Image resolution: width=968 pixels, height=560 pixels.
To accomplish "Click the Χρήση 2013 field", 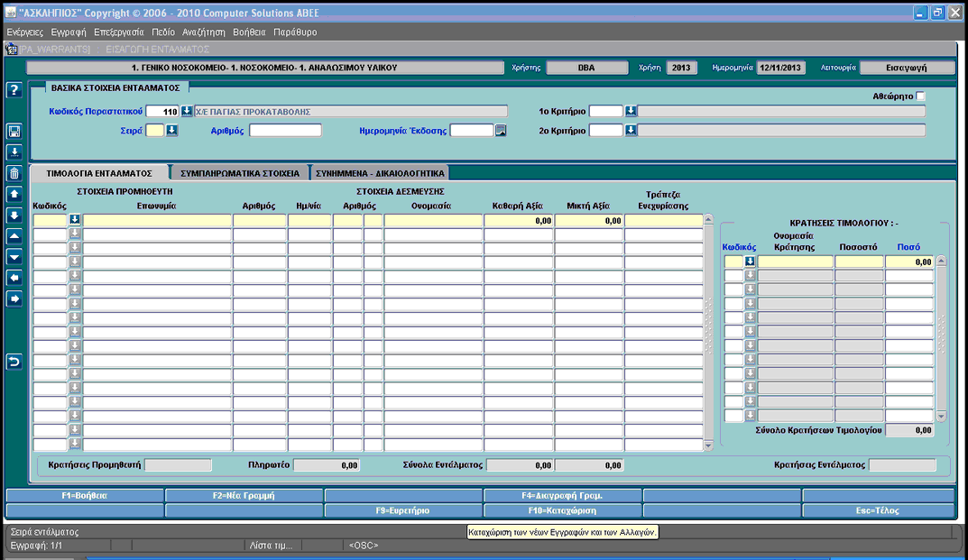I will [681, 68].
